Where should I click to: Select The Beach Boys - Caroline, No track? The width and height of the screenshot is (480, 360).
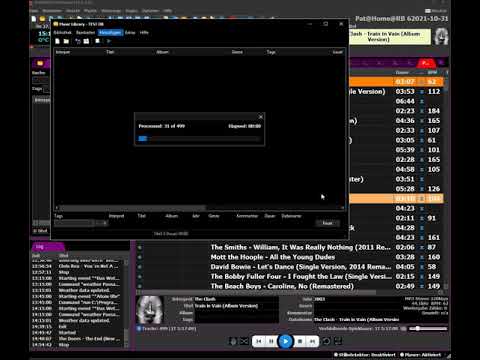(x=282, y=286)
